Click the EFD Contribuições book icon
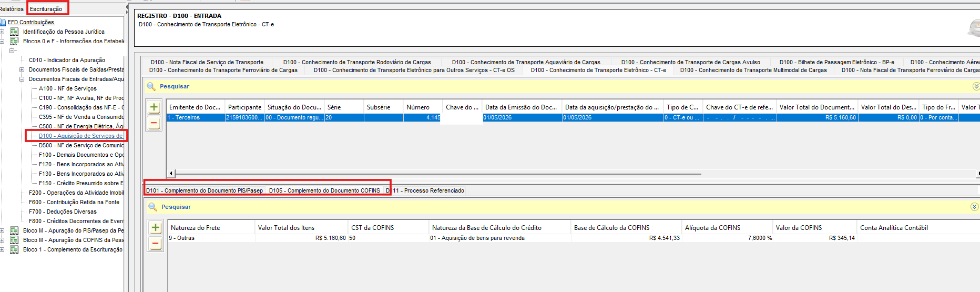980x292 pixels. coord(3,22)
